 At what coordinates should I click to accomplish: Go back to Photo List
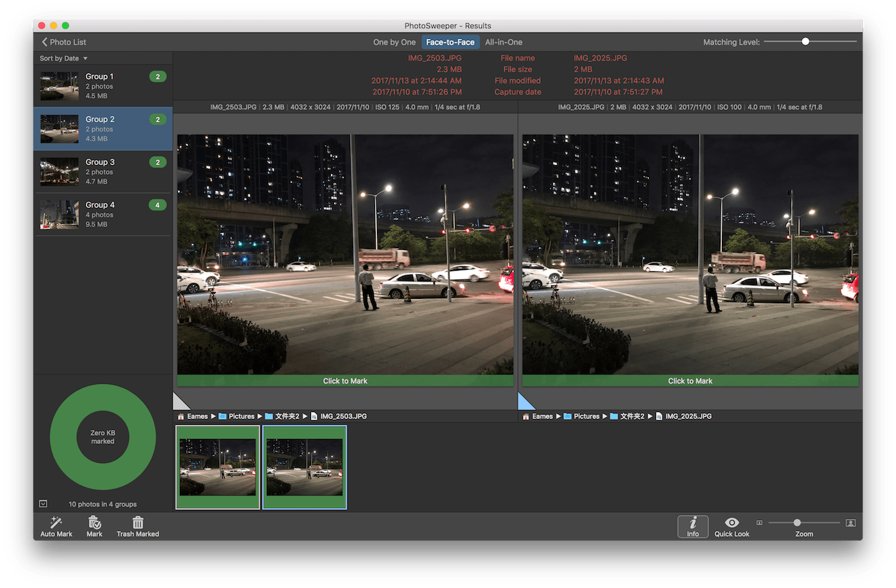(x=64, y=42)
